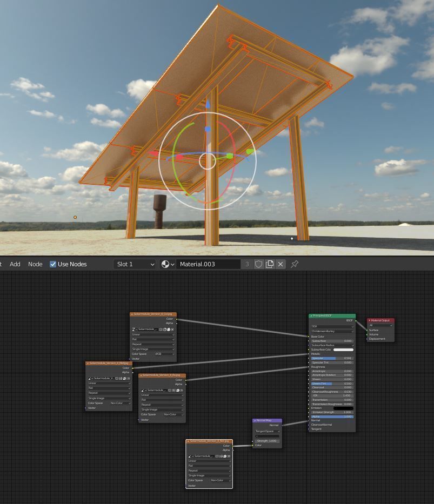Click Surface input socket on Material Output
Viewport: 434px width, 504px height.
(367, 330)
